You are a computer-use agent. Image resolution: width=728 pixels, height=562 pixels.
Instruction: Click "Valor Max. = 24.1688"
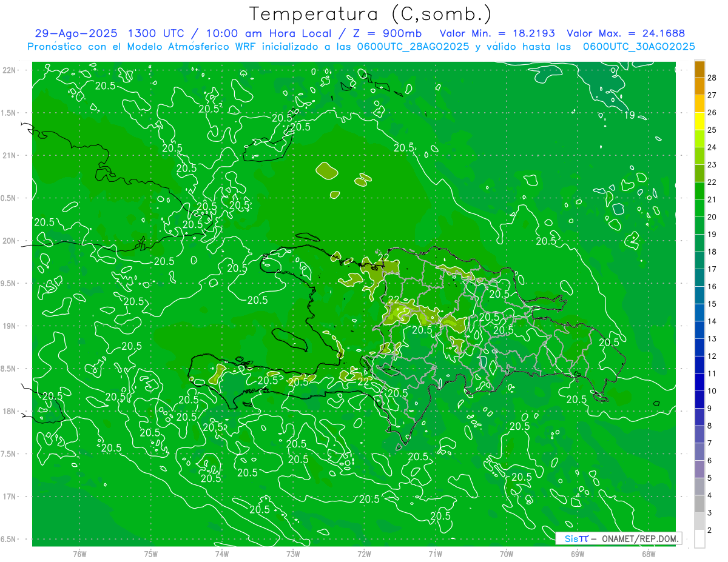click(x=625, y=33)
